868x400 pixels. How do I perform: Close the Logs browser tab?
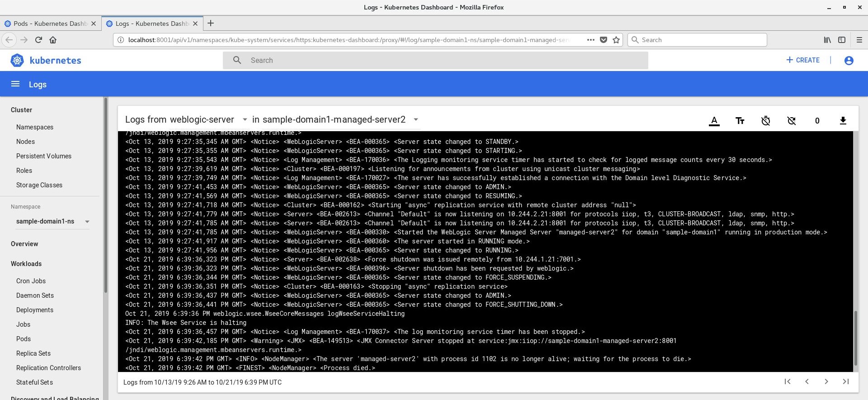point(195,24)
